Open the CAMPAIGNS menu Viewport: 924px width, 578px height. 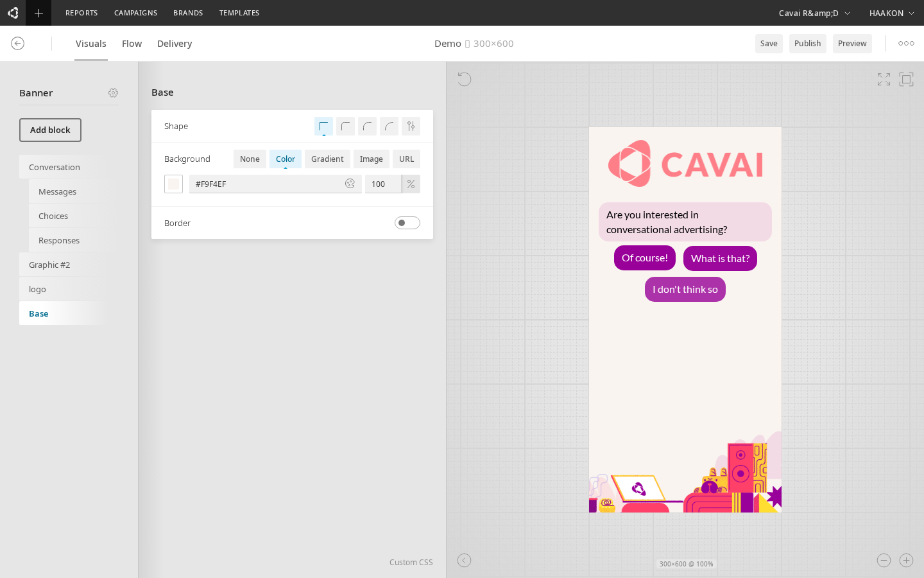pos(135,13)
